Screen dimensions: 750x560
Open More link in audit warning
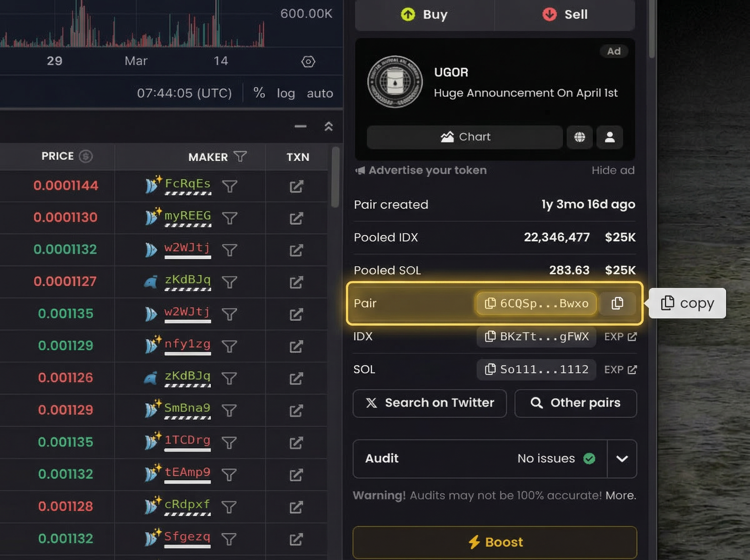(621, 496)
